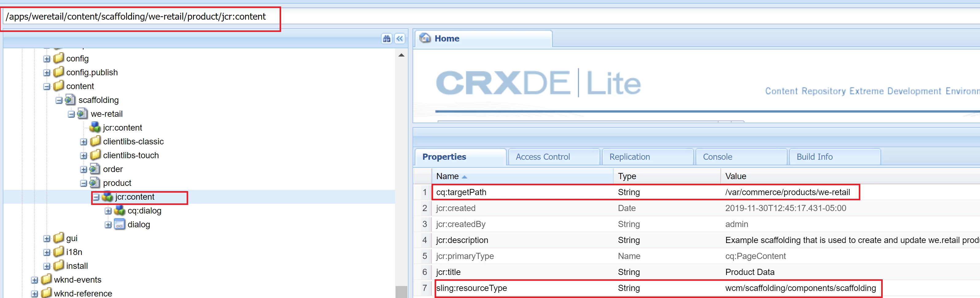This screenshot has height=298, width=980.
Task: Click the tree panel vertical scrollbar thumb
Action: point(401,292)
